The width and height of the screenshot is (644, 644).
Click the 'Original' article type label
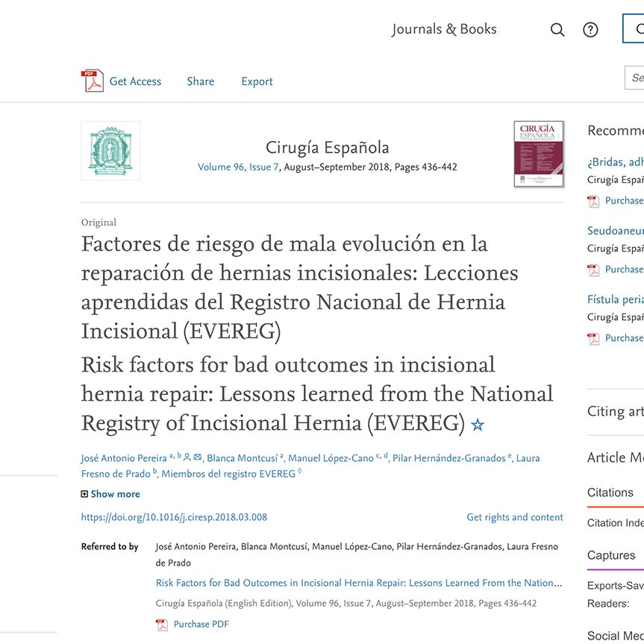[99, 222]
